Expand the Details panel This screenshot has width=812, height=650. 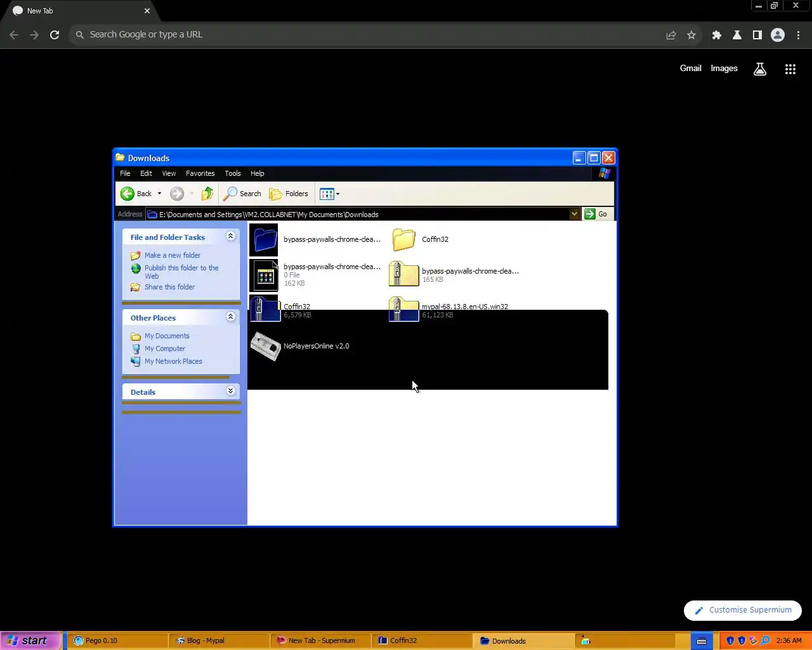coord(231,391)
